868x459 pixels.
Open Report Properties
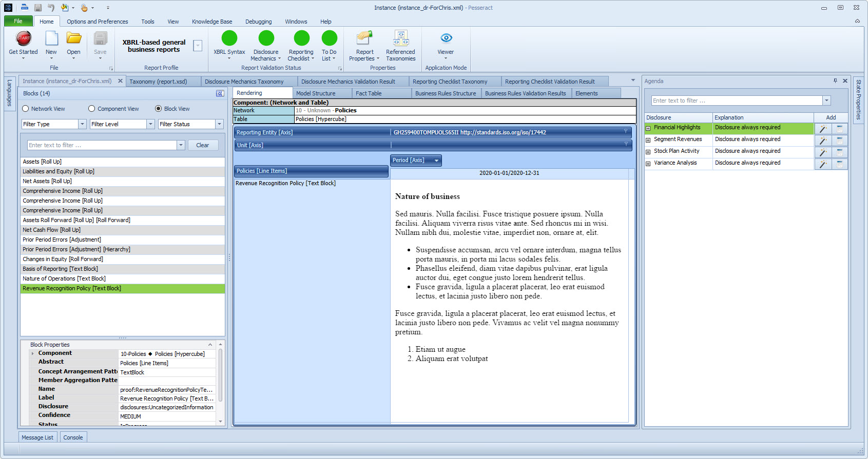pos(364,45)
